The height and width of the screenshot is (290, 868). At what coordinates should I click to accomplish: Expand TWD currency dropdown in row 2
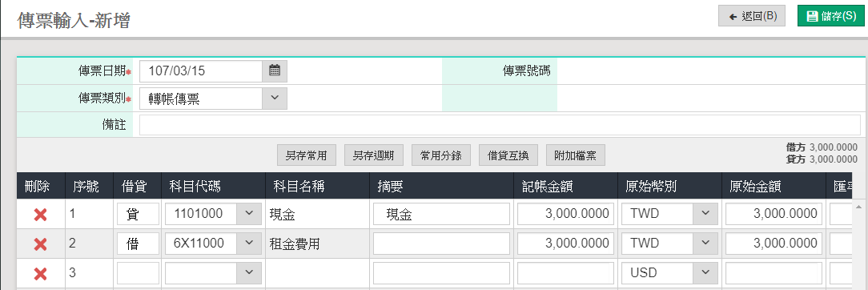[705, 243]
